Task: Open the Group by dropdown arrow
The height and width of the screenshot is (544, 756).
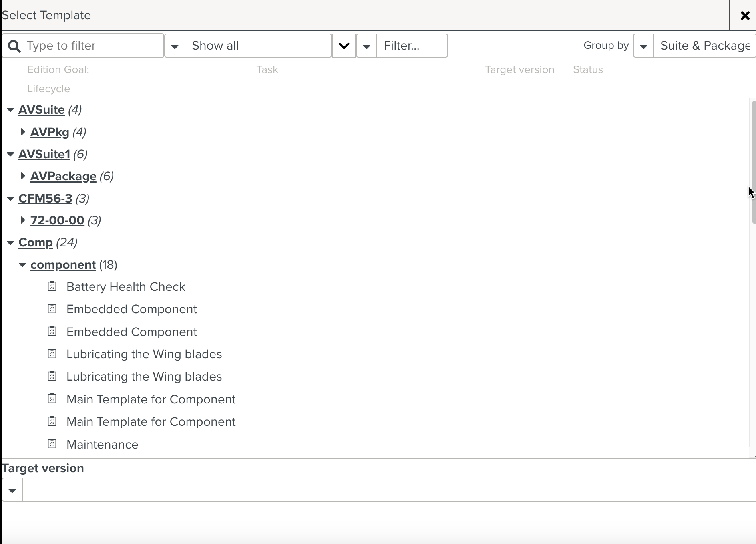Action: click(x=643, y=46)
